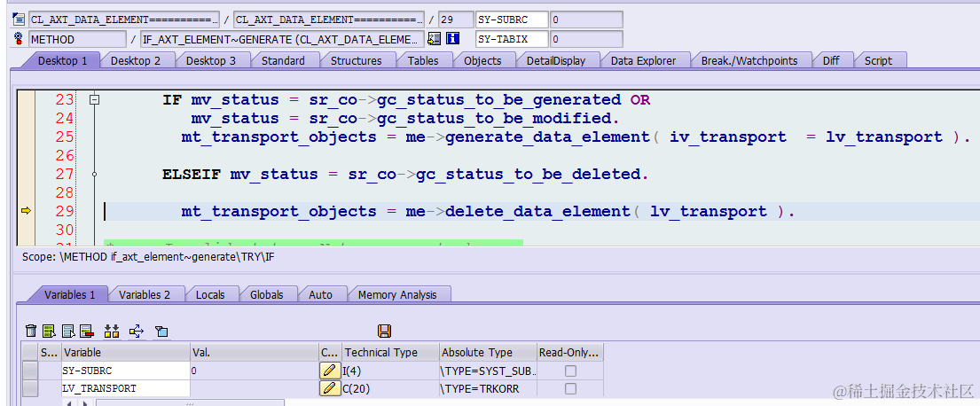Select row header of LV_TRANSPORT row
This screenshot has height=406, width=980.
[x=30, y=388]
